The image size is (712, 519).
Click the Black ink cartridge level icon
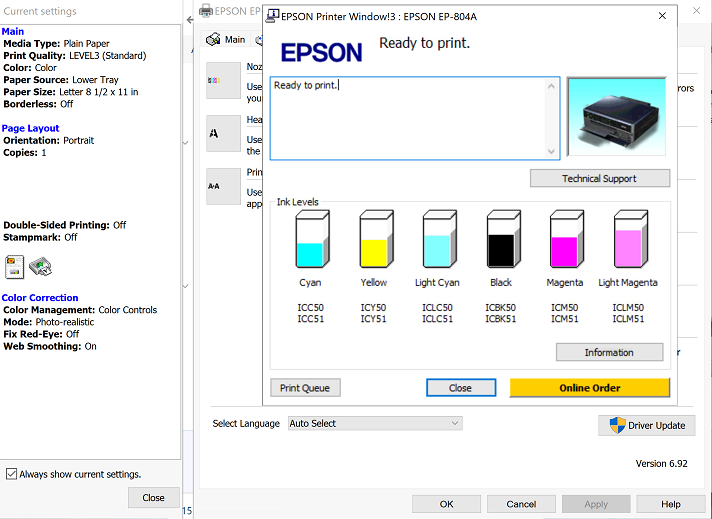click(503, 239)
